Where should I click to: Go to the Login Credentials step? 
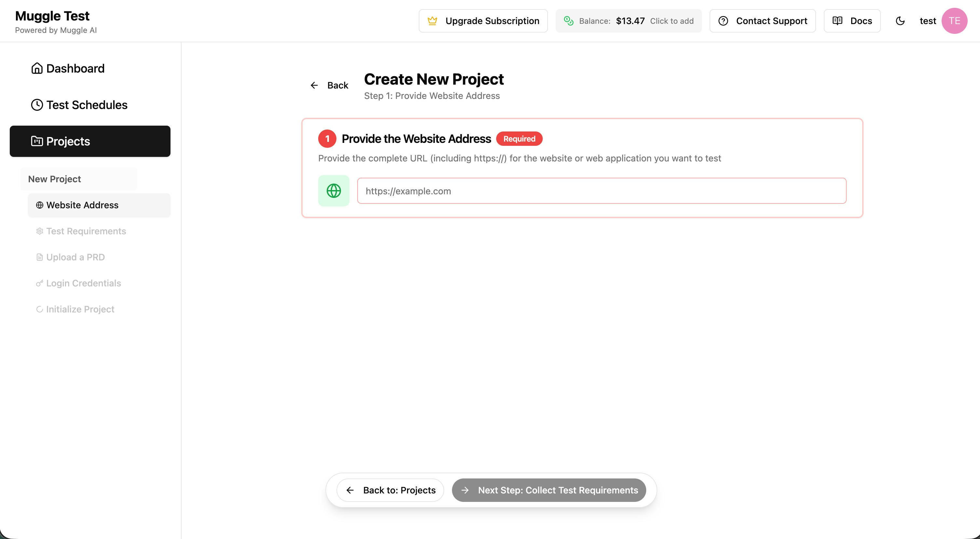pos(83,283)
